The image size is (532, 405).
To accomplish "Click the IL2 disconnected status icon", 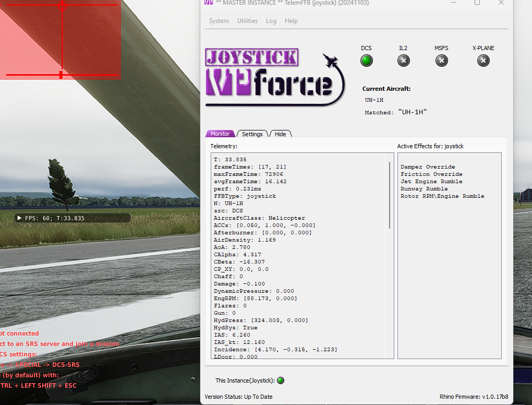I will pos(403,61).
